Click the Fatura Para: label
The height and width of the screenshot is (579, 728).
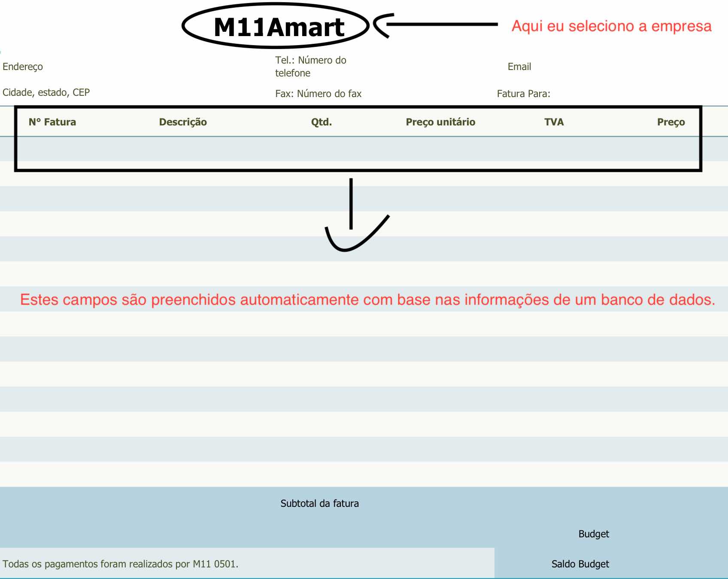click(x=523, y=94)
